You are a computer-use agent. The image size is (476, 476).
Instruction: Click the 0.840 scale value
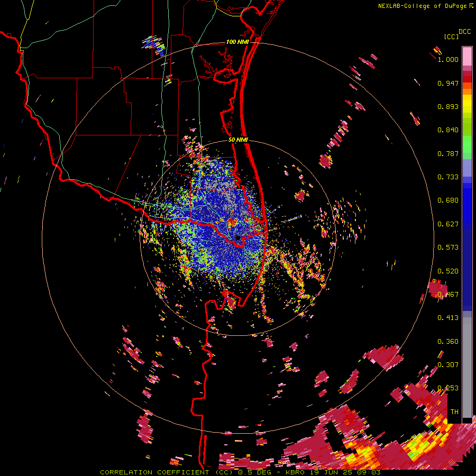(x=448, y=130)
